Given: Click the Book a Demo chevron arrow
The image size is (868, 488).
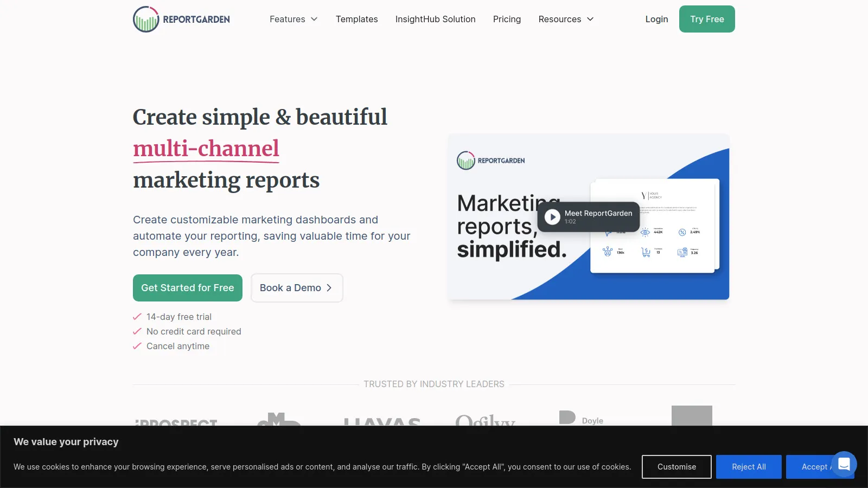Looking at the screenshot, I should coord(329,288).
